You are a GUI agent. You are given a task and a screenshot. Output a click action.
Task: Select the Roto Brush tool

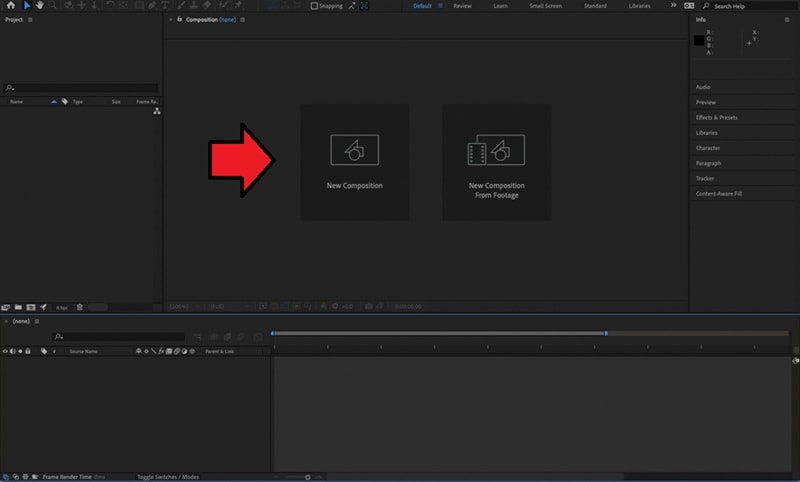223,5
